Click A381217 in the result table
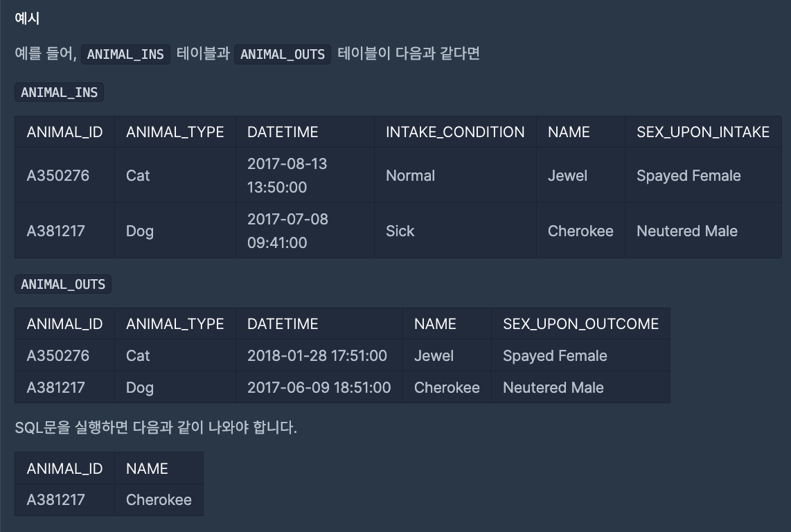Screen dimensions: 791x532 64,499
